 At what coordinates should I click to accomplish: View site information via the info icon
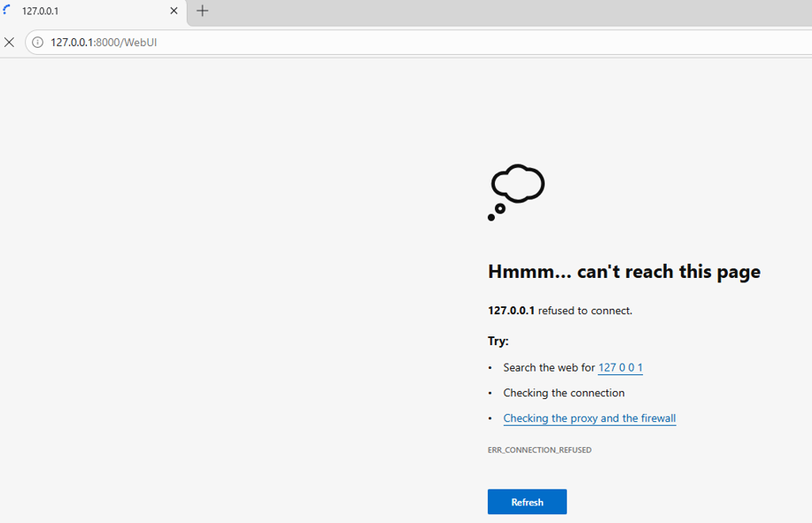pyautogui.click(x=38, y=42)
